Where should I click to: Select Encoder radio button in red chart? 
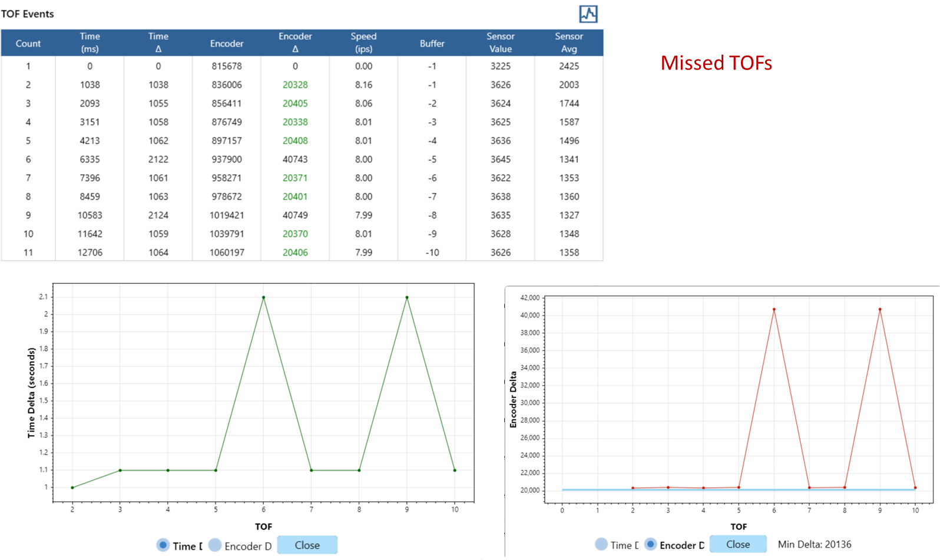click(x=650, y=544)
